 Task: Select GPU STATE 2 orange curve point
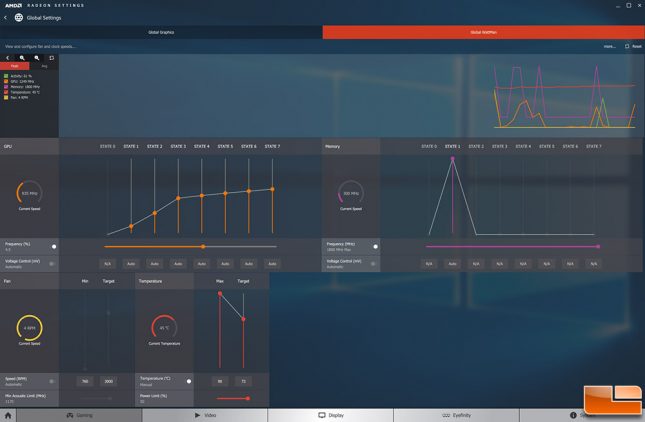[x=155, y=213]
